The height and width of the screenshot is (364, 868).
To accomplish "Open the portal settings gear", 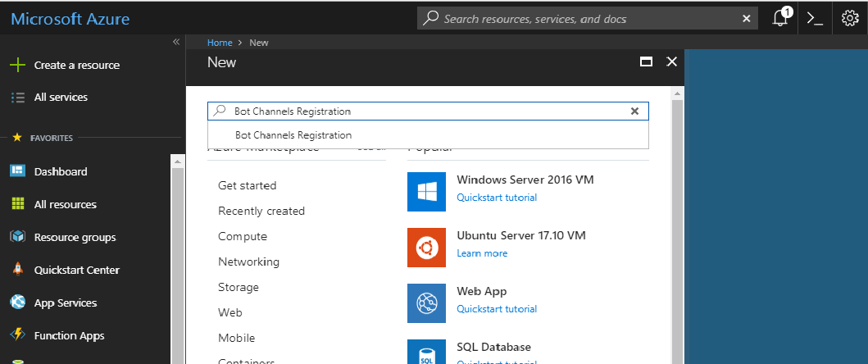I will pos(850,18).
